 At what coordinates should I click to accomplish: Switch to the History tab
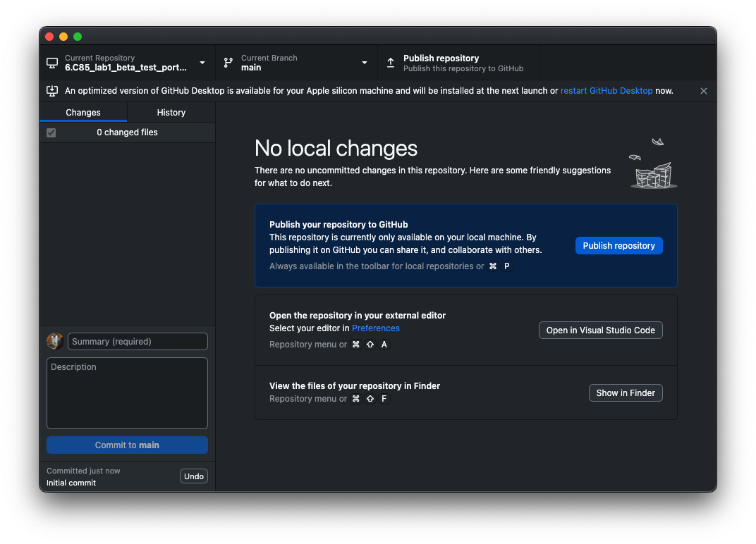[x=171, y=113]
